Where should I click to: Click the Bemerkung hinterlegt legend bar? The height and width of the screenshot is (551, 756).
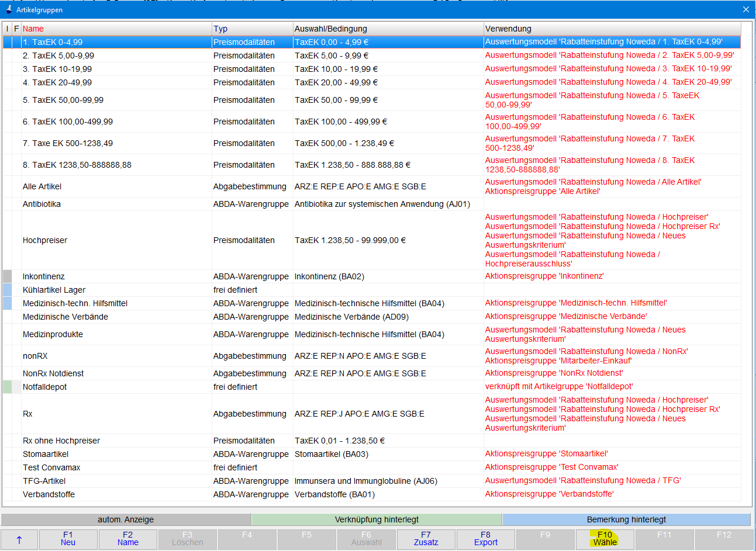[x=626, y=519]
